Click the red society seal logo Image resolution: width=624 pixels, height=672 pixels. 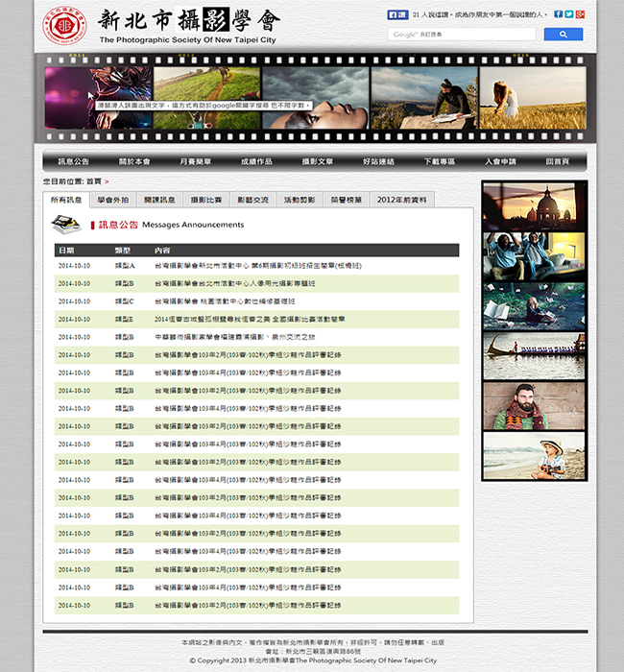tap(64, 25)
